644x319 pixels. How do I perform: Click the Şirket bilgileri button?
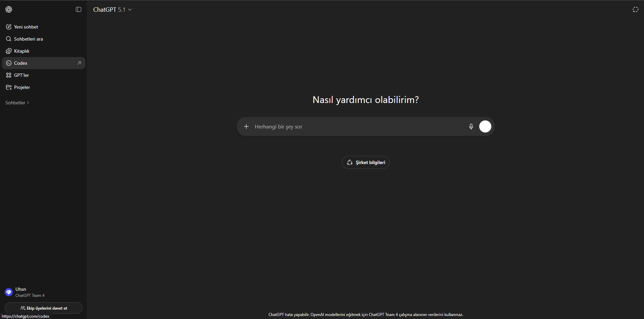click(x=365, y=162)
